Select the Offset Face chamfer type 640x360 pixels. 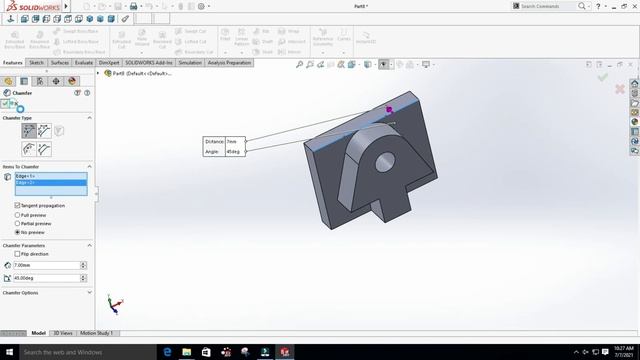tap(29, 149)
